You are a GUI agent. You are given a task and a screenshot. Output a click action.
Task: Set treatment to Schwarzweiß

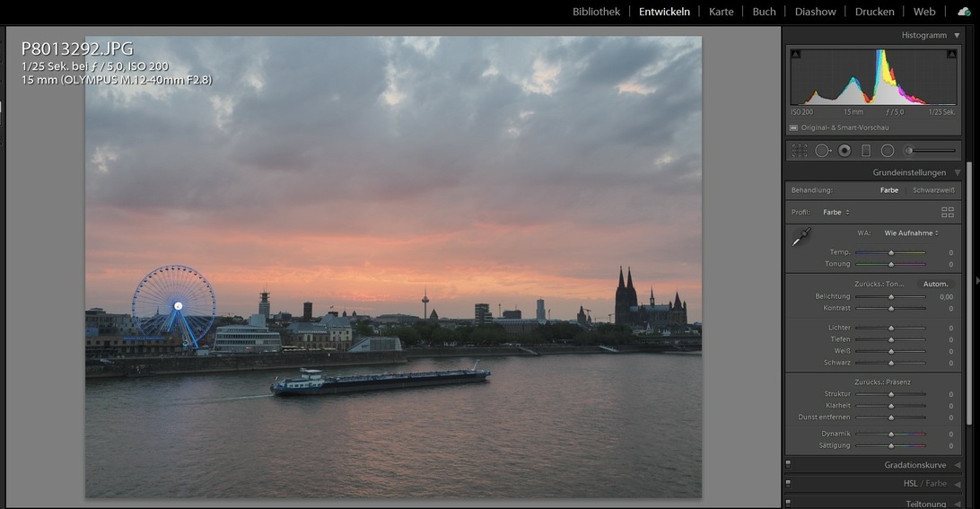933,190
